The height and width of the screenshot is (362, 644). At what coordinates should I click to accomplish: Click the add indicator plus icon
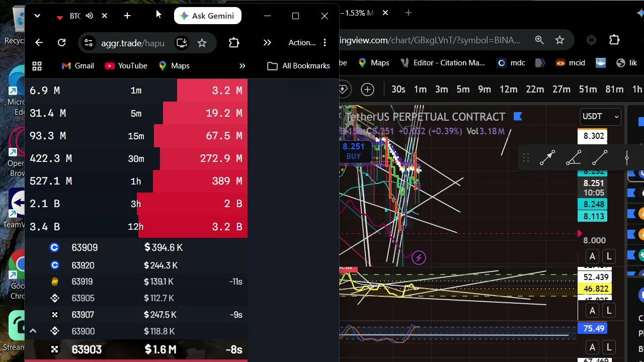368,89
